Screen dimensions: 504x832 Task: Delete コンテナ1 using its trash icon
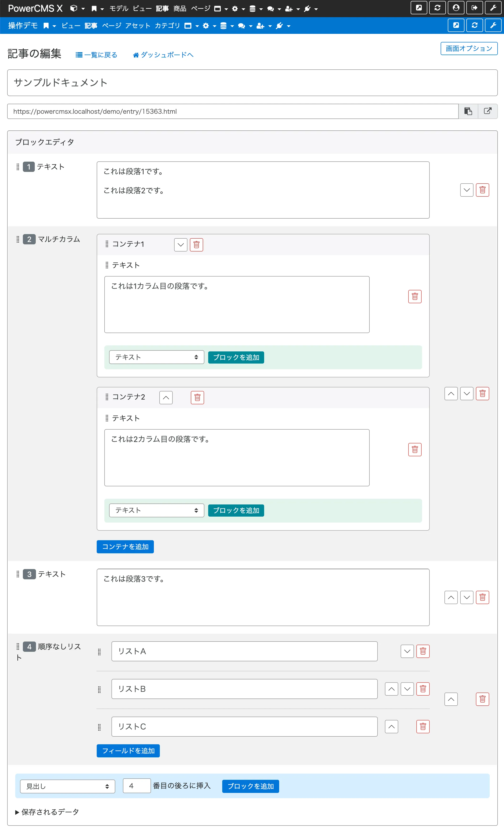pos(196,244)
